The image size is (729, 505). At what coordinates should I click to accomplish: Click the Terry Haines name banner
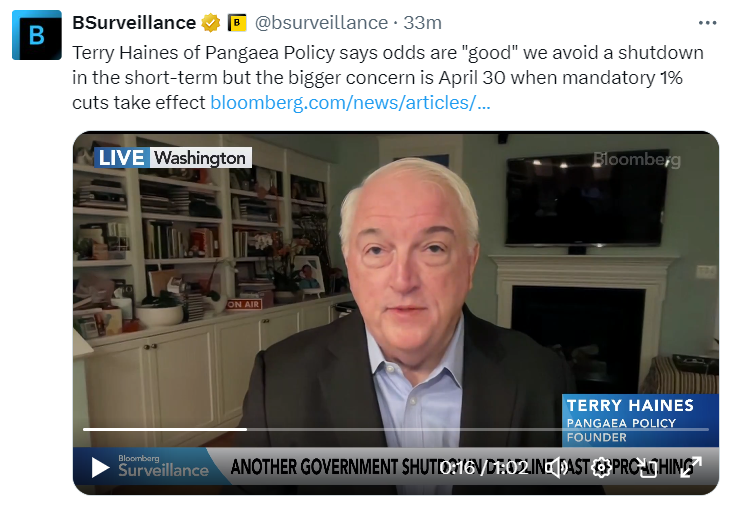point(640,420)
